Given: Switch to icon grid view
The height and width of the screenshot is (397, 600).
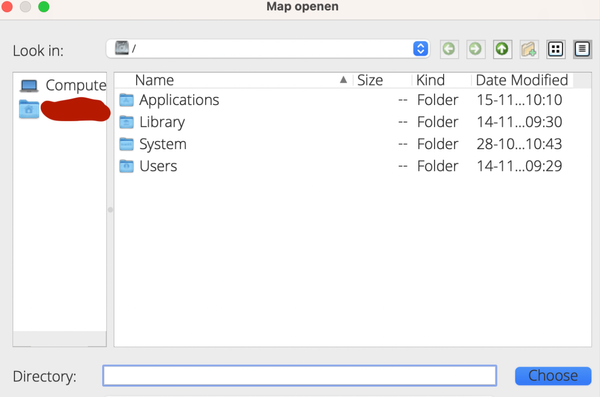Looking at the screenshot, I should click(x=555, y=49).
